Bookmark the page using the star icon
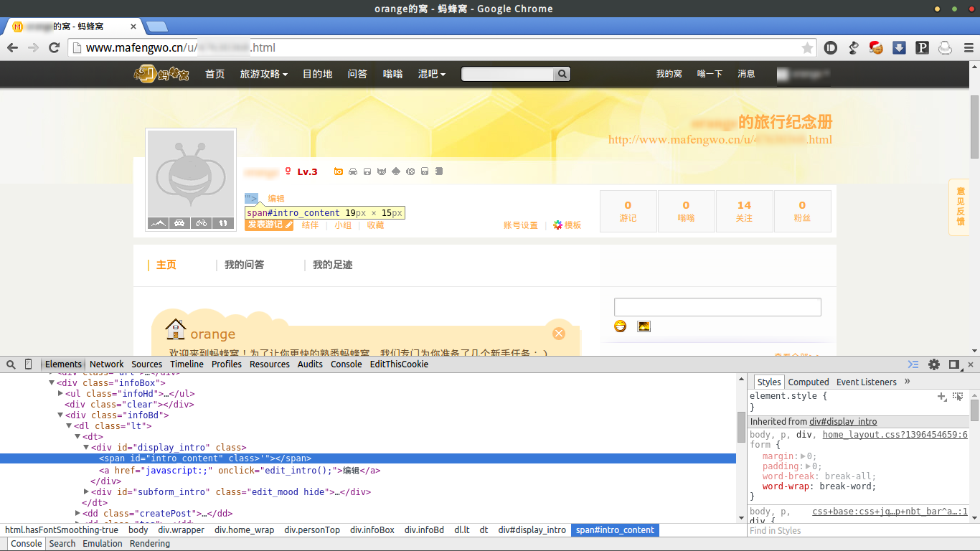 pyautogui.click(x=807, y=48)
